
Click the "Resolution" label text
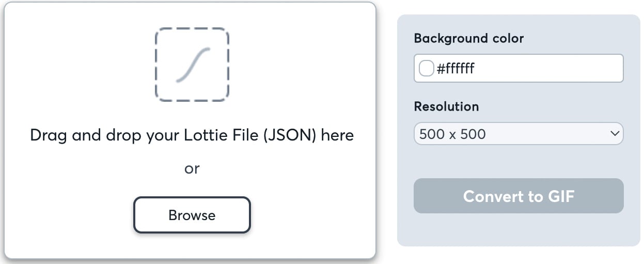446,106
